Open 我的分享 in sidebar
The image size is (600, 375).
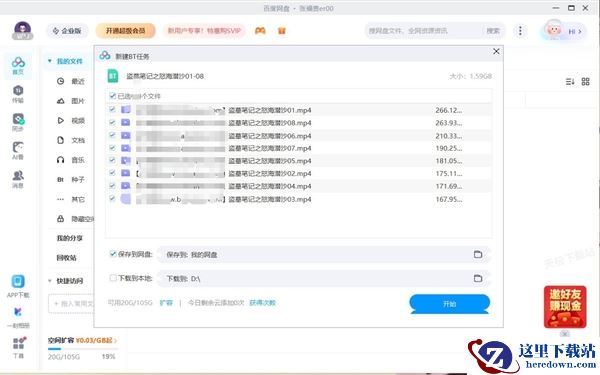(70, 238)
